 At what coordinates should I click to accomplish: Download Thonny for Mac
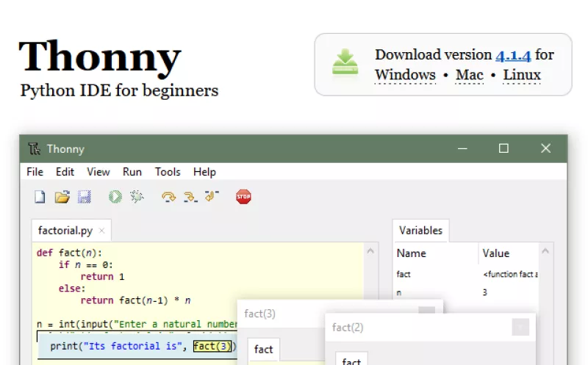tap(469, 75)
